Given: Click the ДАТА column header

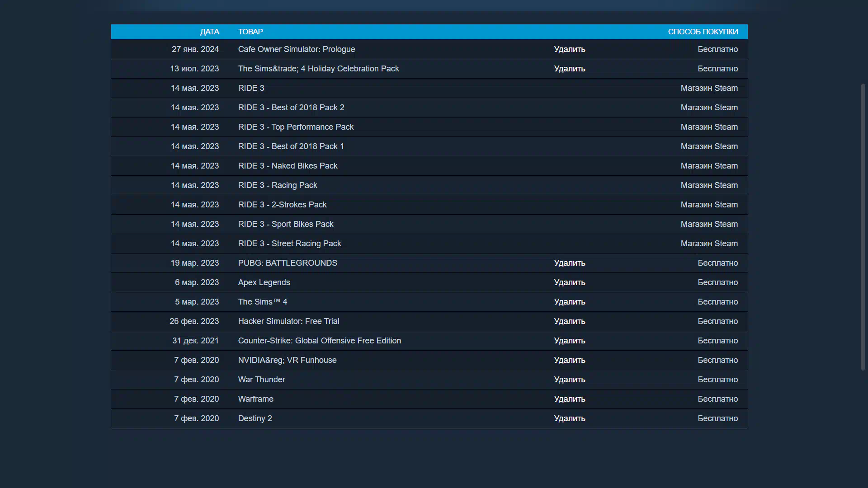Looking at the screenshot, I should (210, 32).
